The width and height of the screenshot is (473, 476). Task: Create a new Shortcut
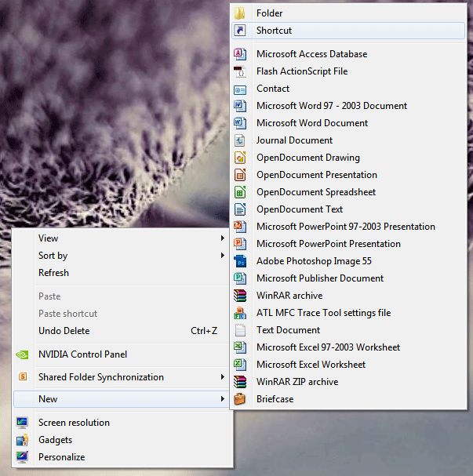point(348,31)
